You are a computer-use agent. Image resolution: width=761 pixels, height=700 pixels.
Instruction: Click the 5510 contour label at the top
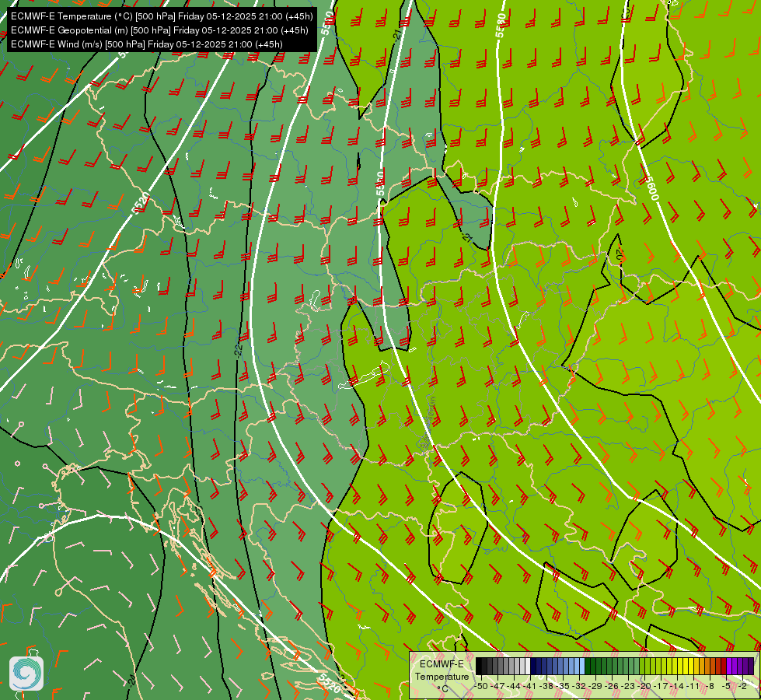pos(327,23)
